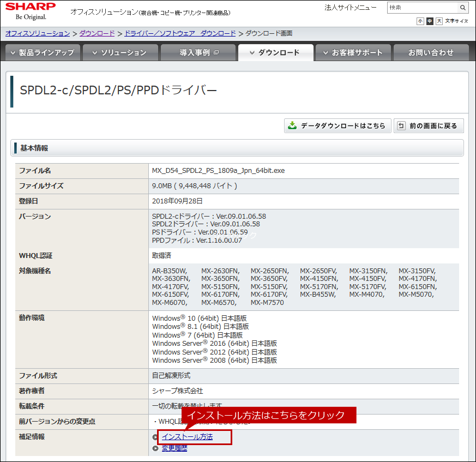Click model name AR-B350W
This screenshot has width=476, height=462.
[x=170, y=271]
